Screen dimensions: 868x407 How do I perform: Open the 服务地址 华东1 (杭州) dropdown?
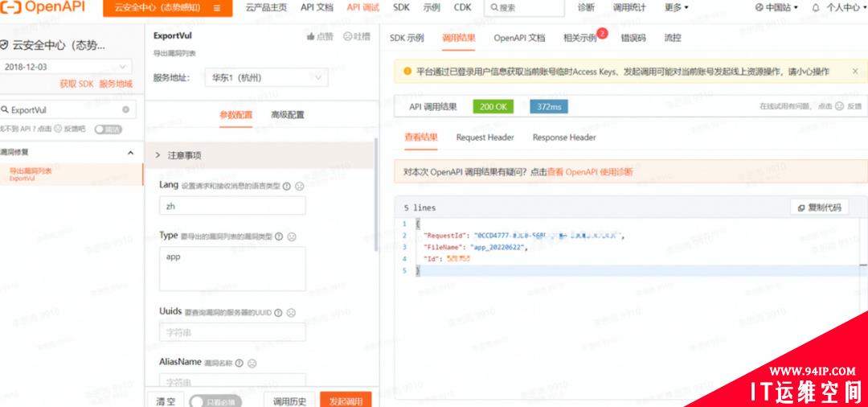[x=266, y=77]
